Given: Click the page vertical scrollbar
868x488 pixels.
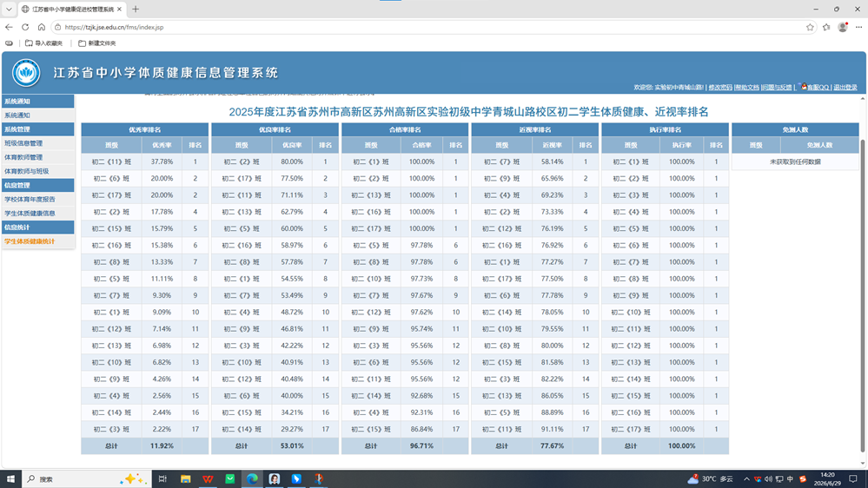Looking at the screenshot, I should pos(863,296).
